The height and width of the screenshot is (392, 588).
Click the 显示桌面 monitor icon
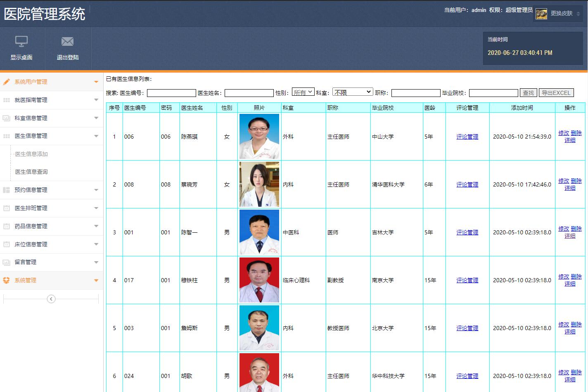21,41
